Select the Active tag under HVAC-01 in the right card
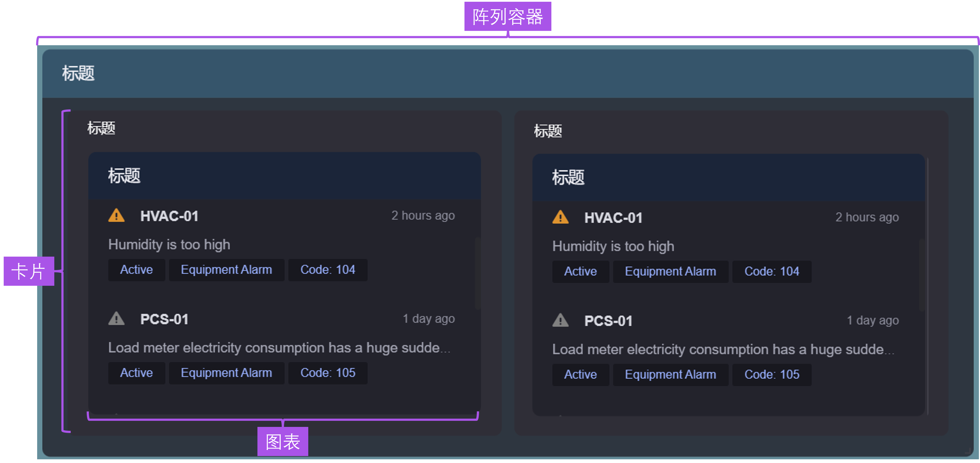Image resolution: width=980 pixels, height=463 pixels. [x=580, y=271]
